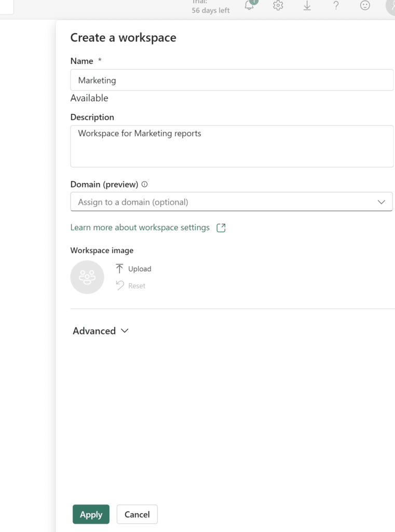Screen dimensions: 395x532
Task: Open the notifications bell
Action: [250, 6]
